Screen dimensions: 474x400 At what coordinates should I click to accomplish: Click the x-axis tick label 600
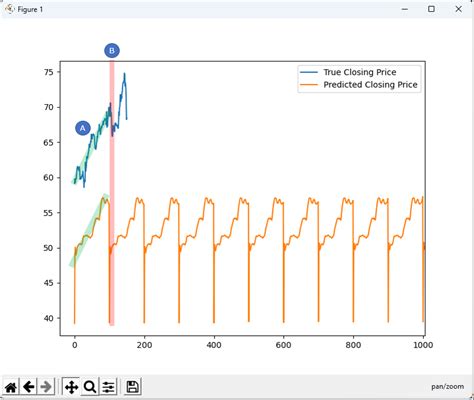point(283,345)
